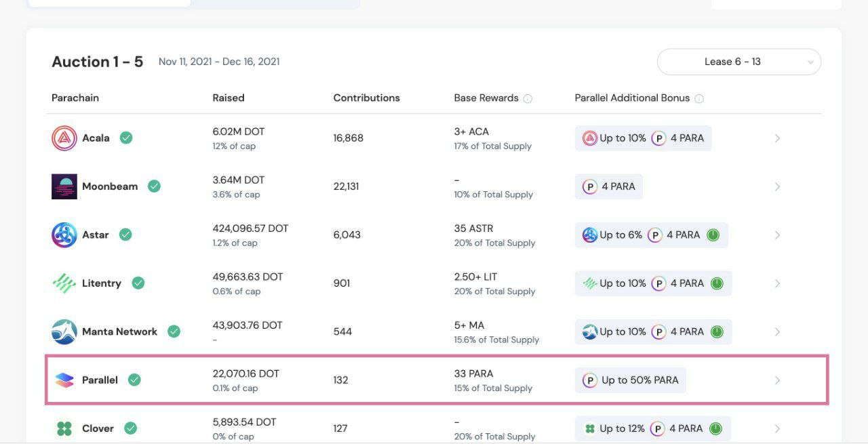Click the '5+ MA' base reward

469,325
